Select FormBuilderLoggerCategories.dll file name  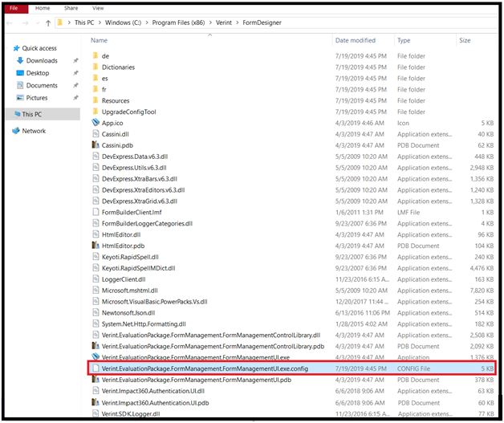(x=147, y=223)
